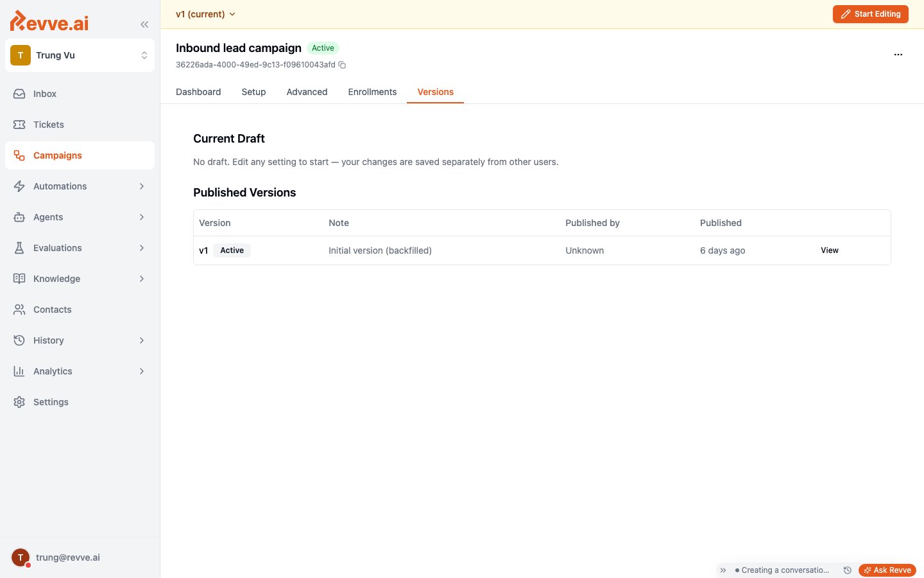Select the Versions tab
This screenshot has width=924, height=578.
(435, 92)
